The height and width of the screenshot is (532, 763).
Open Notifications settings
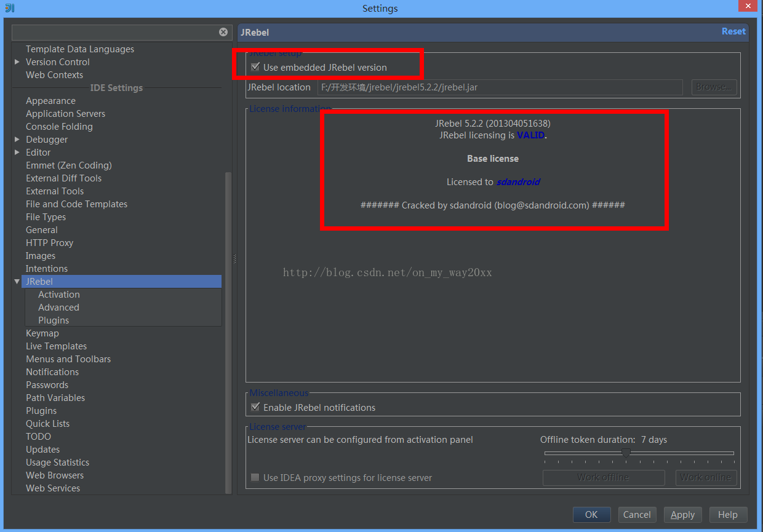(x=52, y=372)
